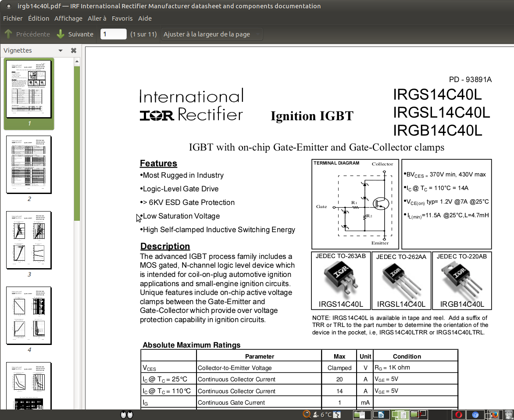Click the magnifier search icon in taskbar
514x420 pixels.
click(307, 414)
